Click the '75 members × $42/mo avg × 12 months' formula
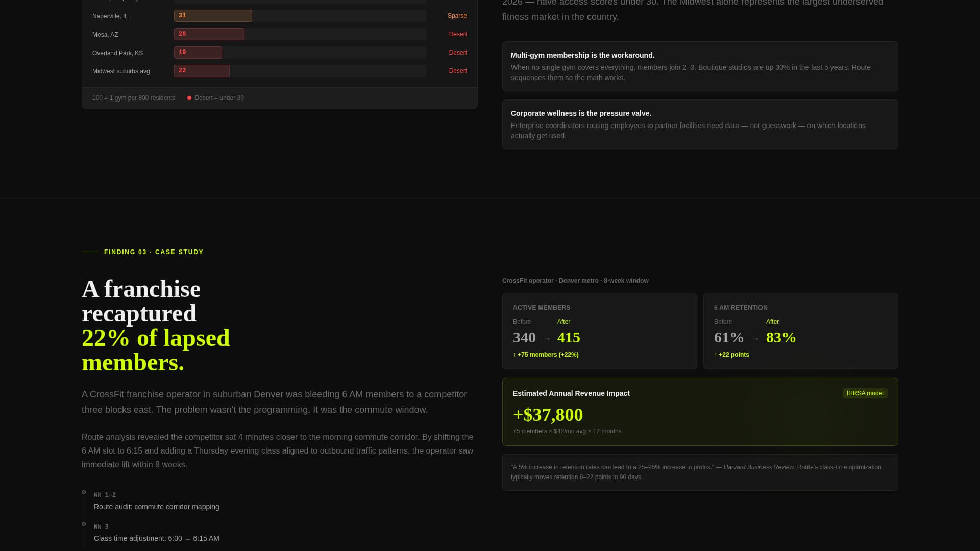 pyautogui.click(x=567, y=431)
